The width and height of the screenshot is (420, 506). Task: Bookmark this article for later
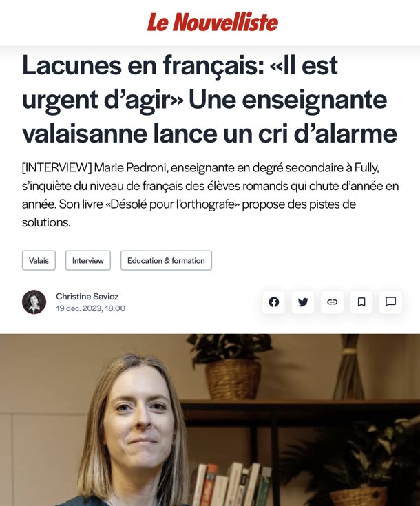(361, 302)
